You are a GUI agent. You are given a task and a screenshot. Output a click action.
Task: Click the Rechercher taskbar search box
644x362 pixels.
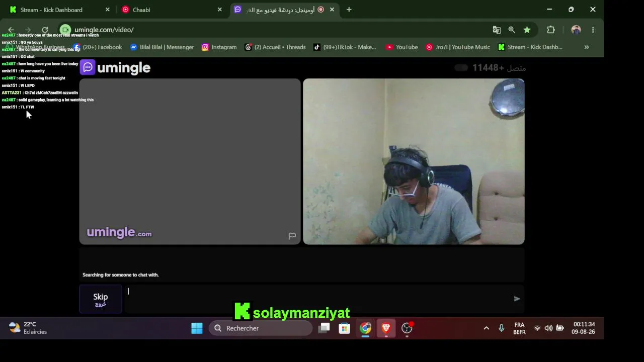point(261,328)
